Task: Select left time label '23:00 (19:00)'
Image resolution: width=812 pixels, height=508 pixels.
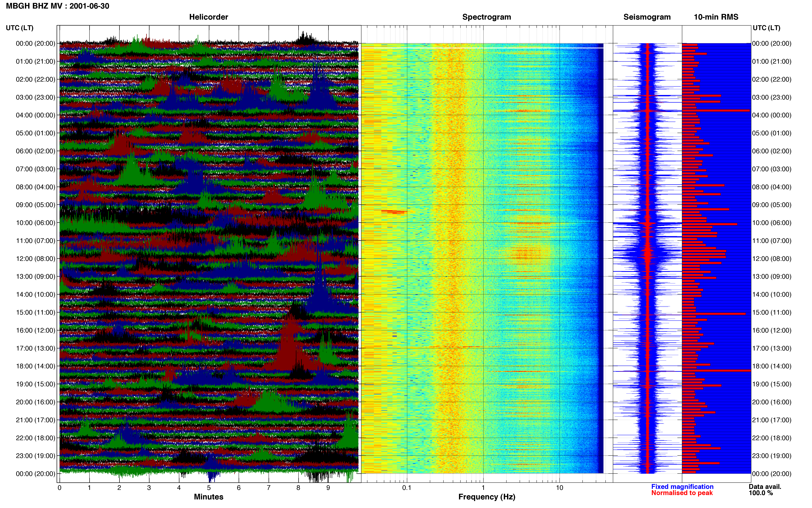Action: [x=36, y=456]
